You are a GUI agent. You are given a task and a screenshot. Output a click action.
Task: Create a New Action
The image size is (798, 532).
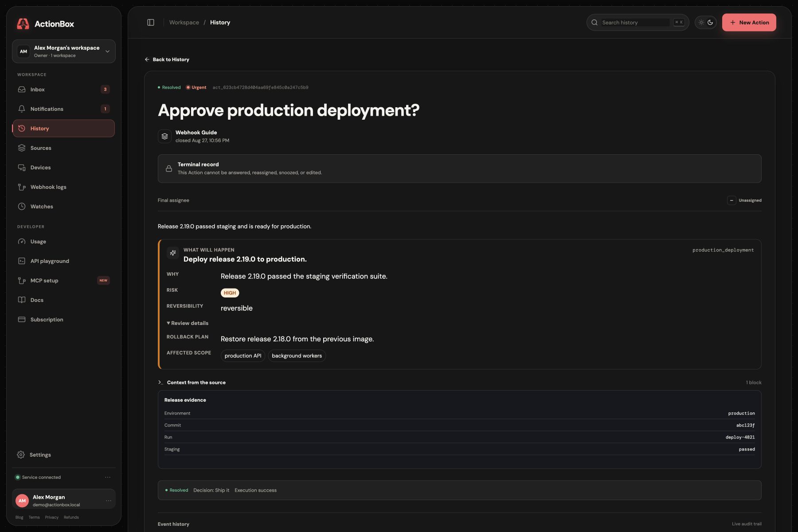[x=749, y=22]
